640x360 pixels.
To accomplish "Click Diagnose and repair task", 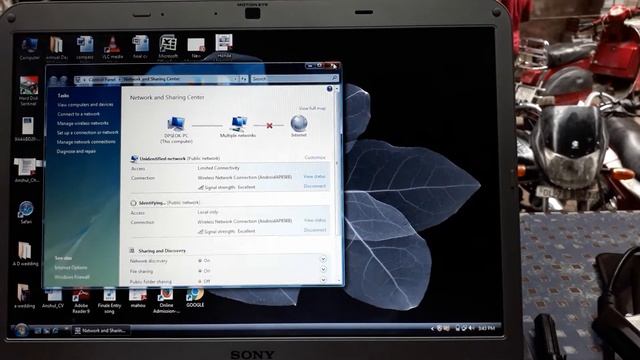I will (x=76, y=151).
